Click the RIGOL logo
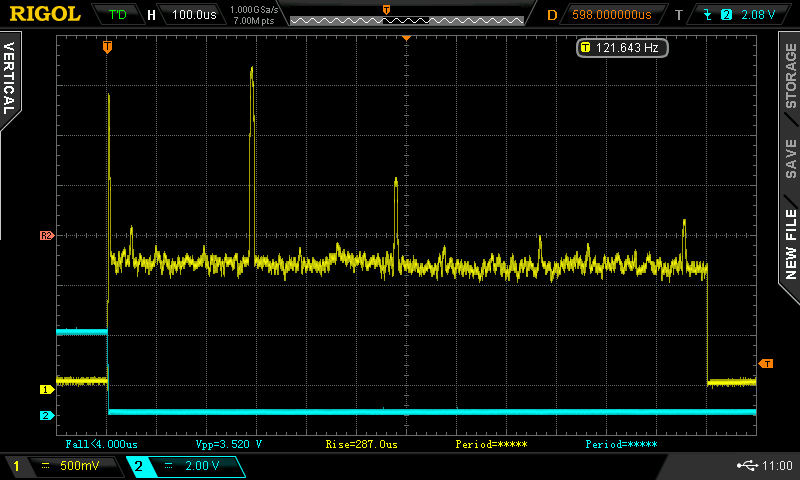The width and height of the screenshot is (800, 480). point(45,14)
